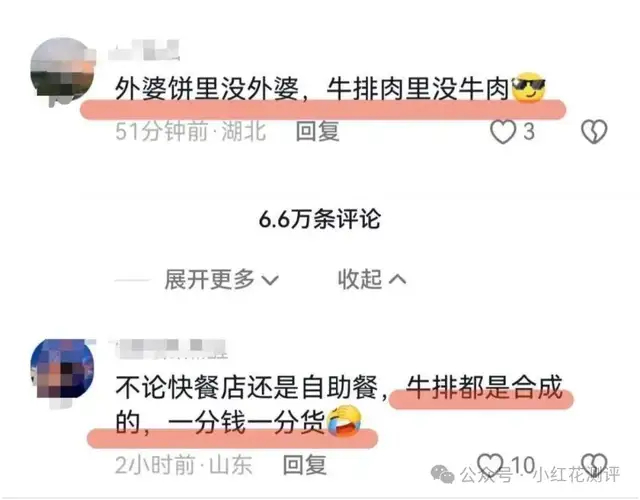Open the WeChat 公众号 logo icon

[442, 474]
